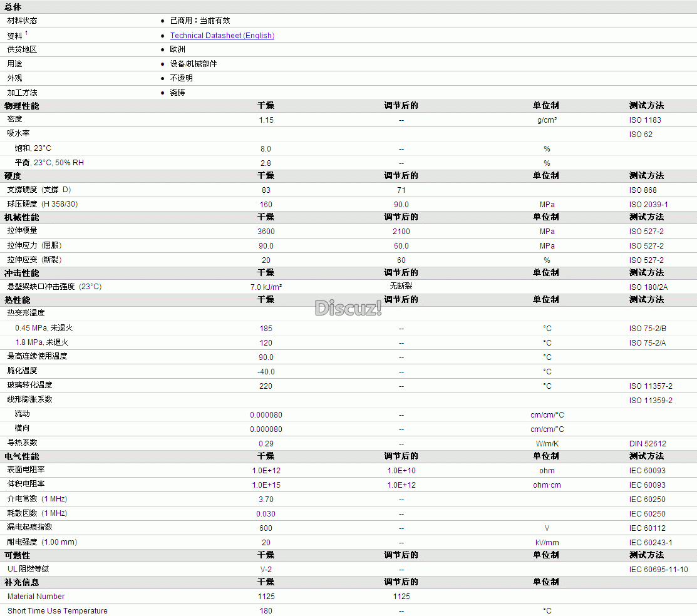Viewport: 697px width, 616px height.
Task: Select the Short Time Use Temperature label
Action: click(x=58, y=610)
